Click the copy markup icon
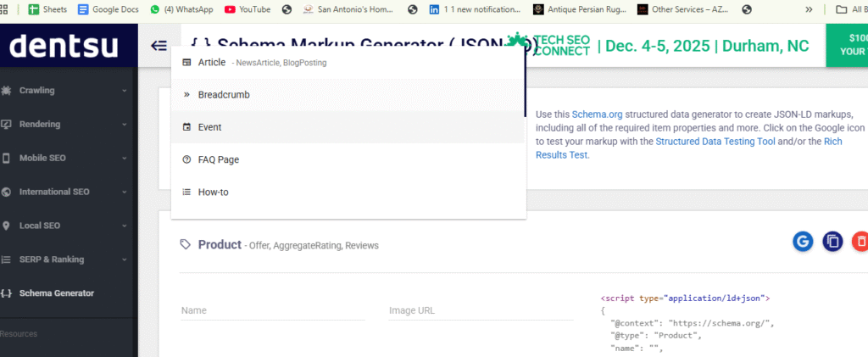The image size is (868, 357). tap(832, 242)
